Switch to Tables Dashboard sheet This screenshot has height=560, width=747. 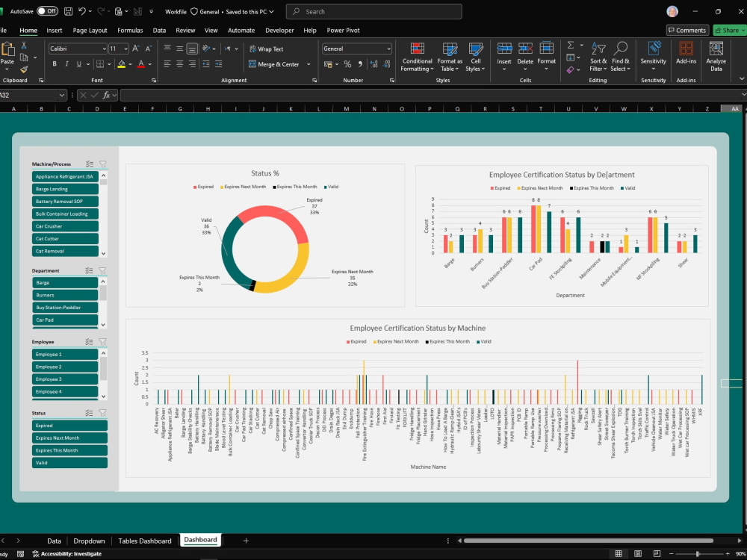(x=145, y=541)
